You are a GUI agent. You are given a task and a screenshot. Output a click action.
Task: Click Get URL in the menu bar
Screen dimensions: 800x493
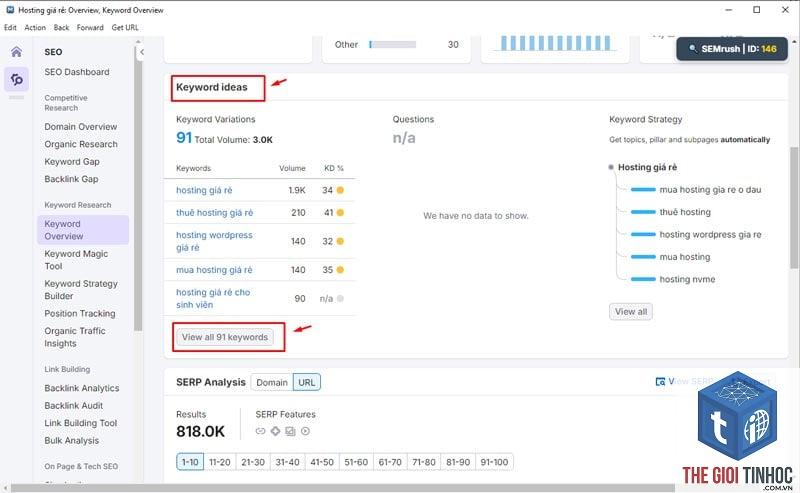[125, 28]
